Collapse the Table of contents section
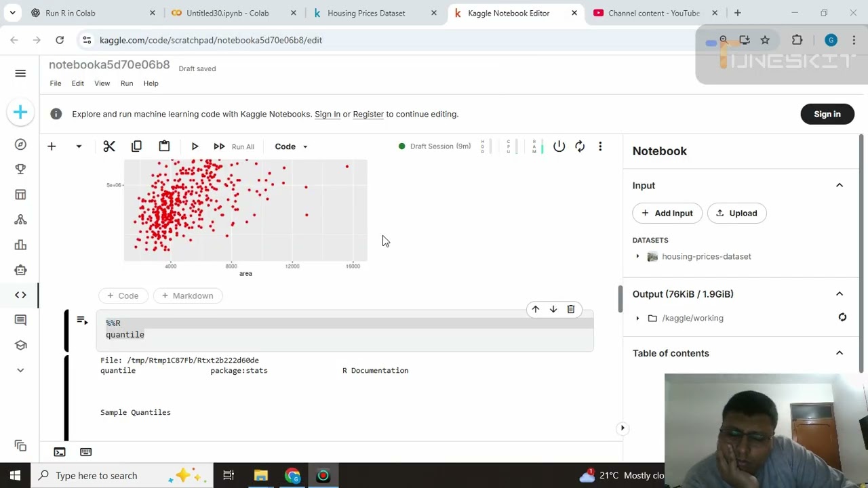 (x=840, y=353)
